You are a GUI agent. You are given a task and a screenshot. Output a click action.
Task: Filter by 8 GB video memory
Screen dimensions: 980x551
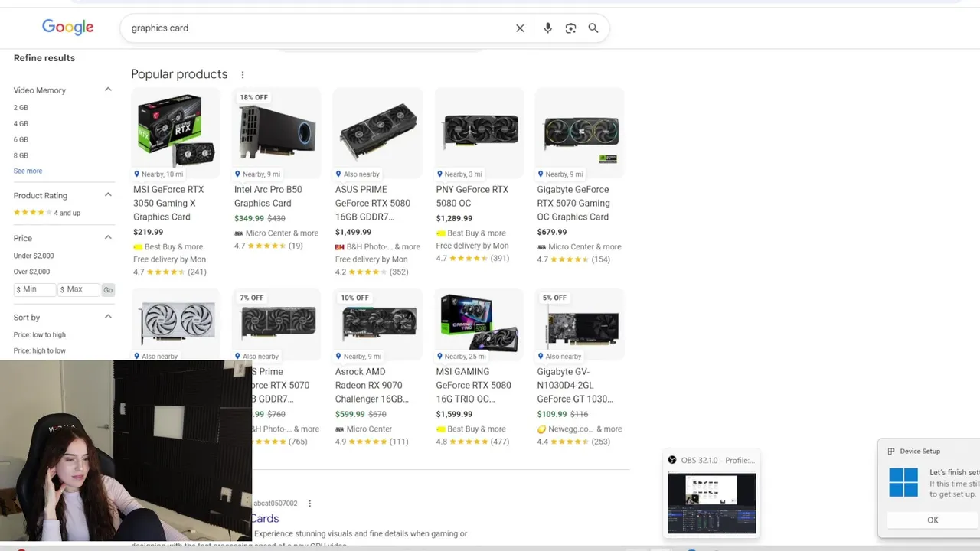point(21,155)
